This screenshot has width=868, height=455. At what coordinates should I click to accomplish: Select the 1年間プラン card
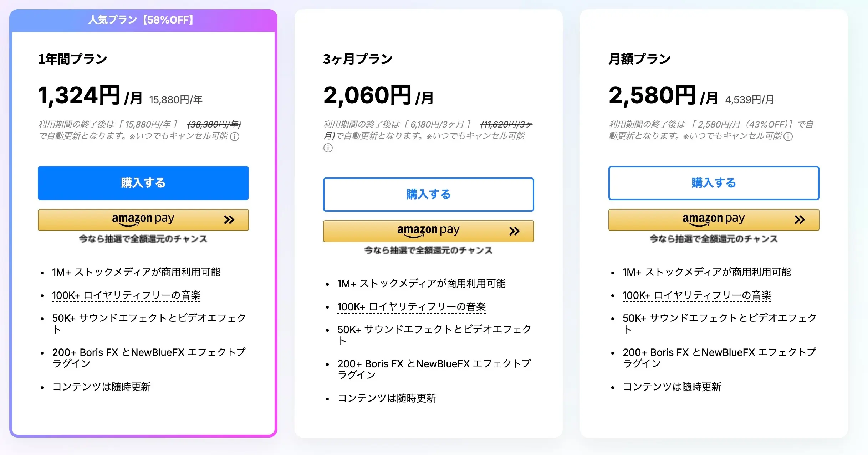pyautogui.click(x=143, y=228)
